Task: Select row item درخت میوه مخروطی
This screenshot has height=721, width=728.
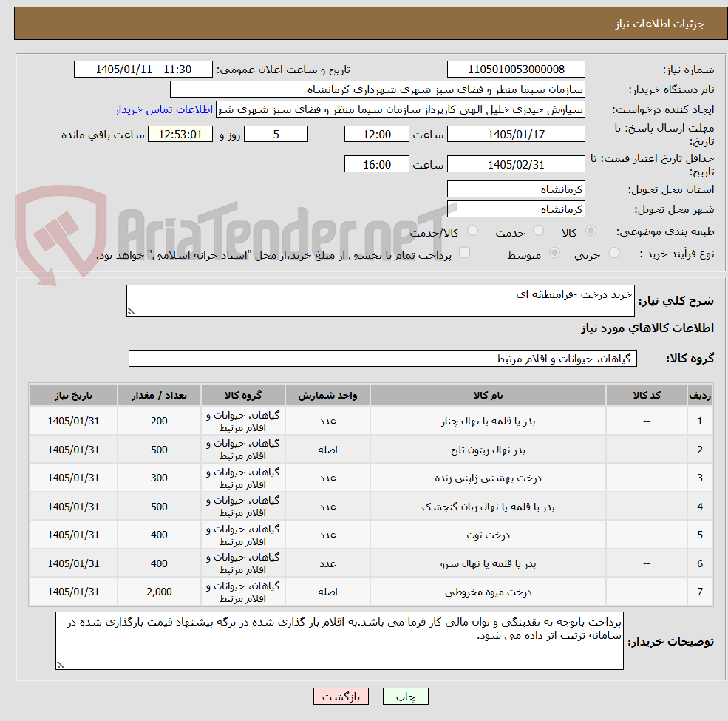Action: [488, 592]
